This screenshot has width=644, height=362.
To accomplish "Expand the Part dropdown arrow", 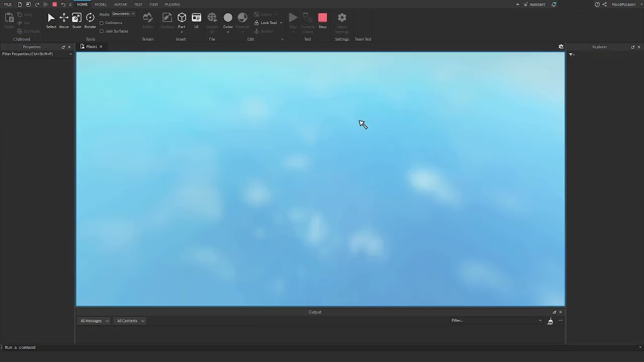I will tap(182, 32).
